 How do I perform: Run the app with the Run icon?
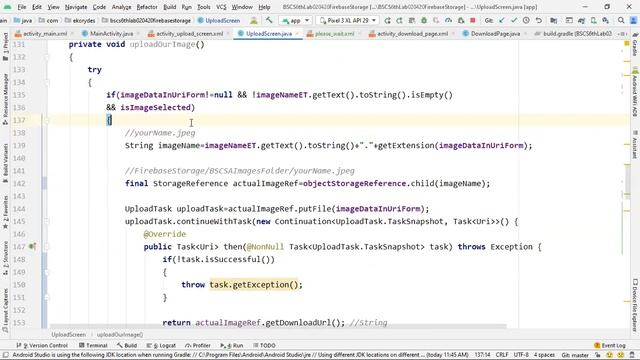pos(387,20)
